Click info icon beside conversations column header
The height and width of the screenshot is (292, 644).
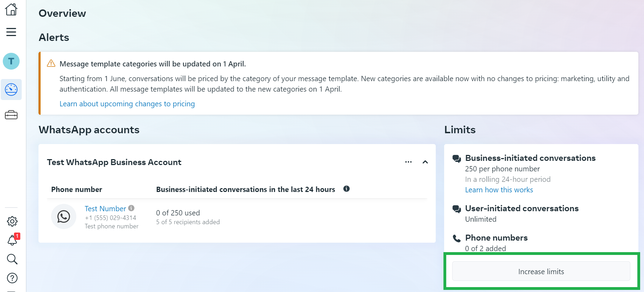[x=346, y=189]
